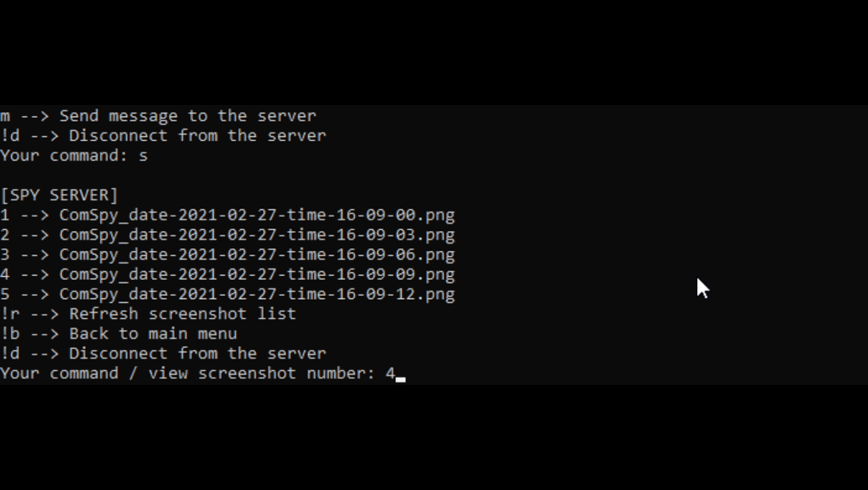This screenshot has width=868, height=490.
Task: Click the ComSpy 16-09-06.png screenshot entry
Action: tap(227, 255)
